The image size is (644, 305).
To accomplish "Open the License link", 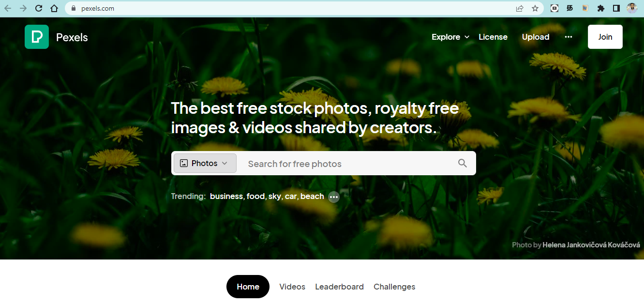I will 493,37.
